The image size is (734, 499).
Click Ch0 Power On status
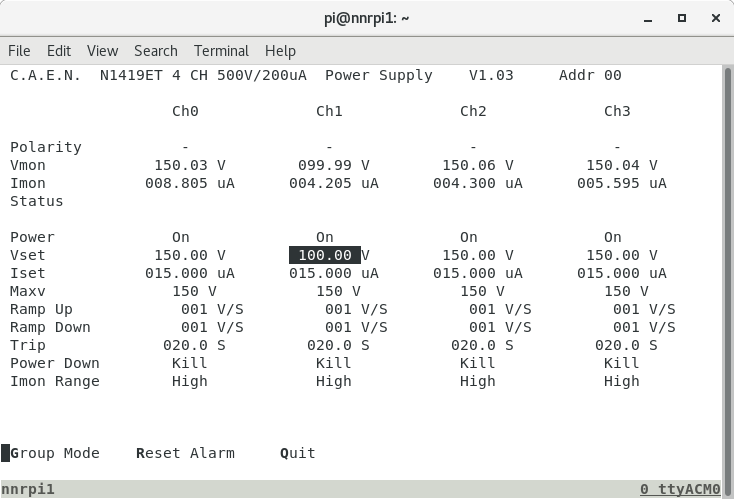180,237
